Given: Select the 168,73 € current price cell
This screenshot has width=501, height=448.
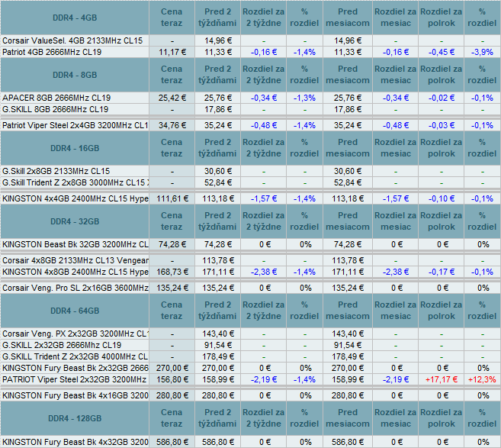Looking at the screenshot, I should (x=172, y=272).
